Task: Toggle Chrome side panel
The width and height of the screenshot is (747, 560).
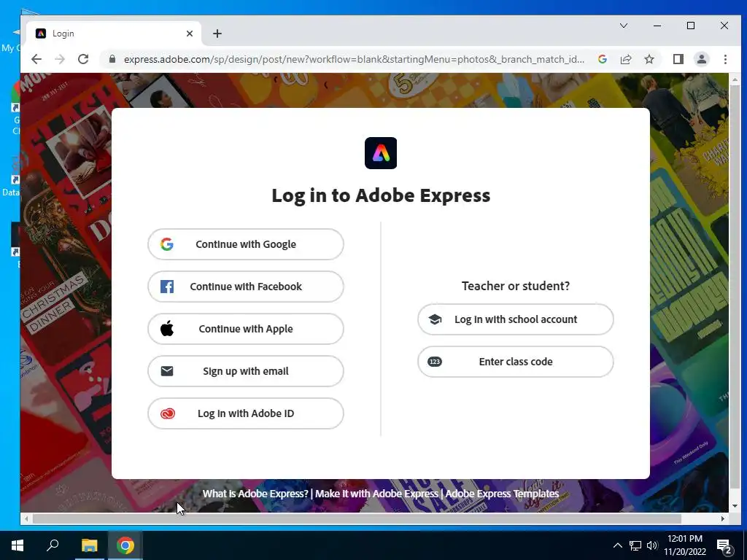Action: [678, 59]
